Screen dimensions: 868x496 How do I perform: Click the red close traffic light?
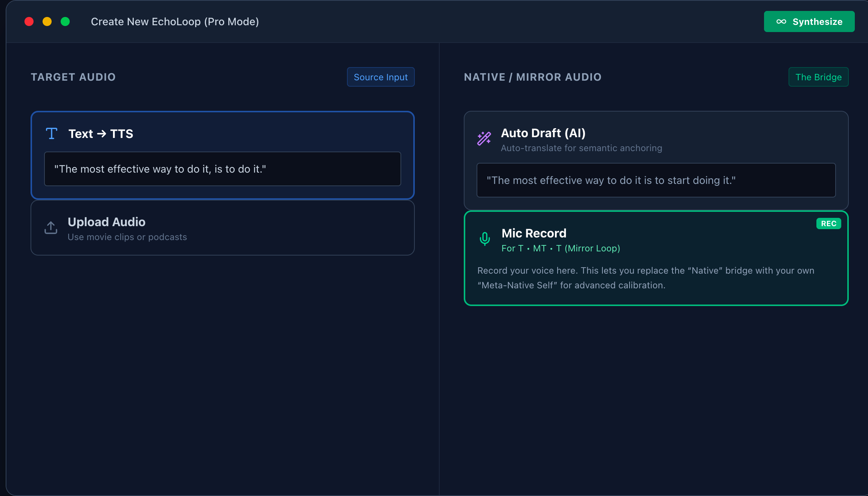tap(29, 21)
